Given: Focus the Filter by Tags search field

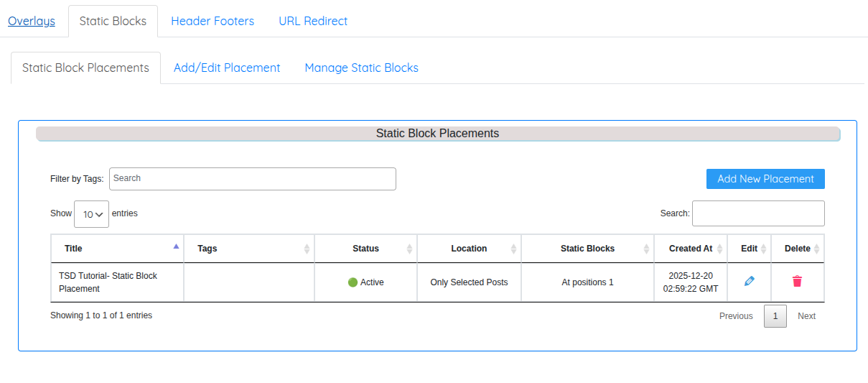Looking at the screenshot, I should [x=252, y=179].
